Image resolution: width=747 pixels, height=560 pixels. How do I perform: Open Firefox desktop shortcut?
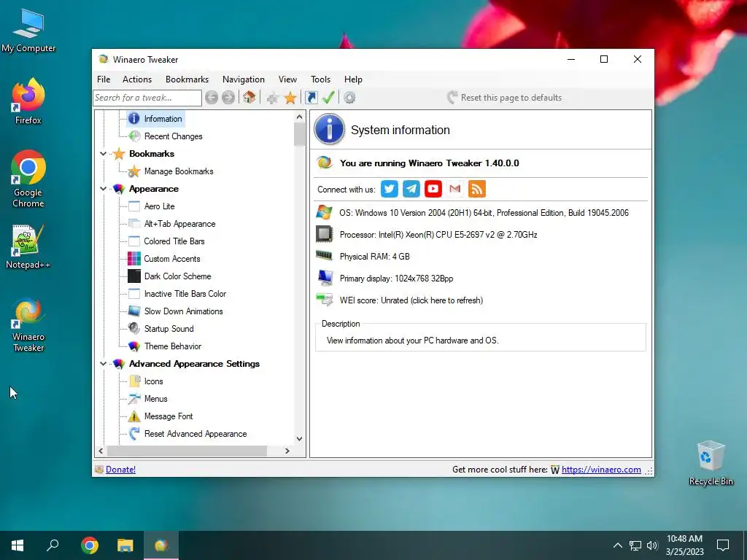coord(28,101)
